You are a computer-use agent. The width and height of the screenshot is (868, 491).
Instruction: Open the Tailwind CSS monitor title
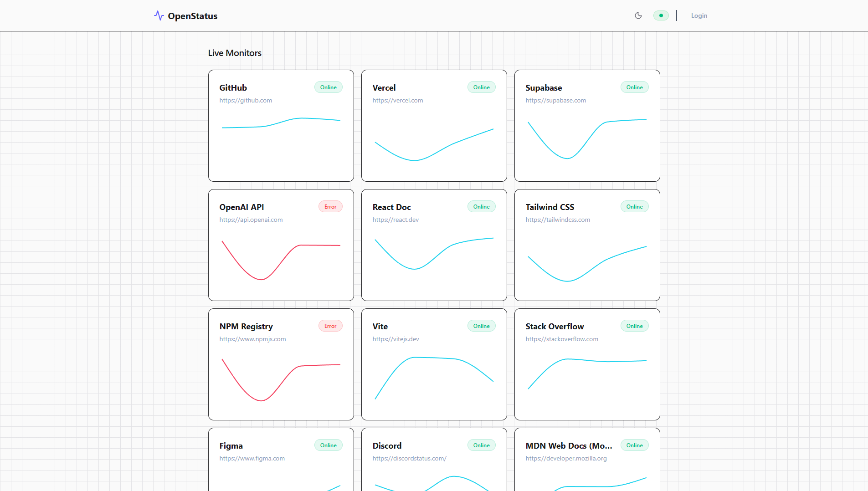click(x=550, y=207)
